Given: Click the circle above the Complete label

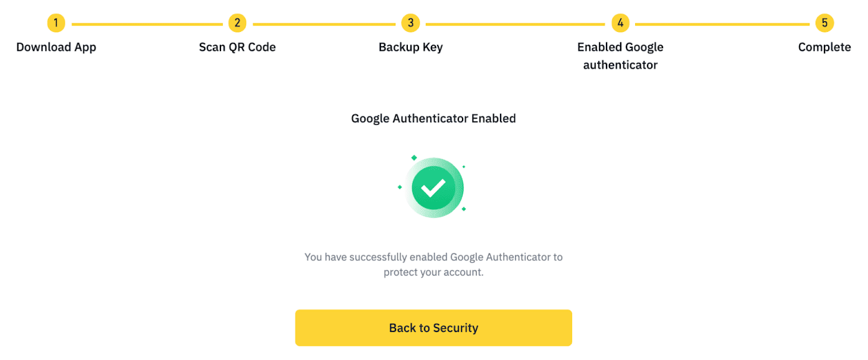Looking at the screenshot, I should pos(824,22).
